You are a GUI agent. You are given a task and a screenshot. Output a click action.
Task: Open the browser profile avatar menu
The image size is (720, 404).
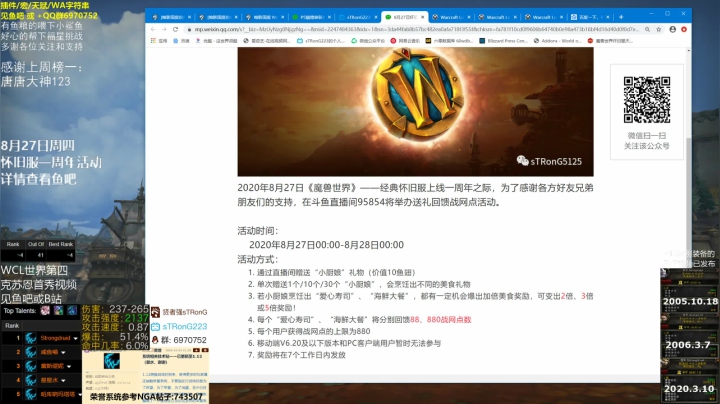[x=672, y=29]
